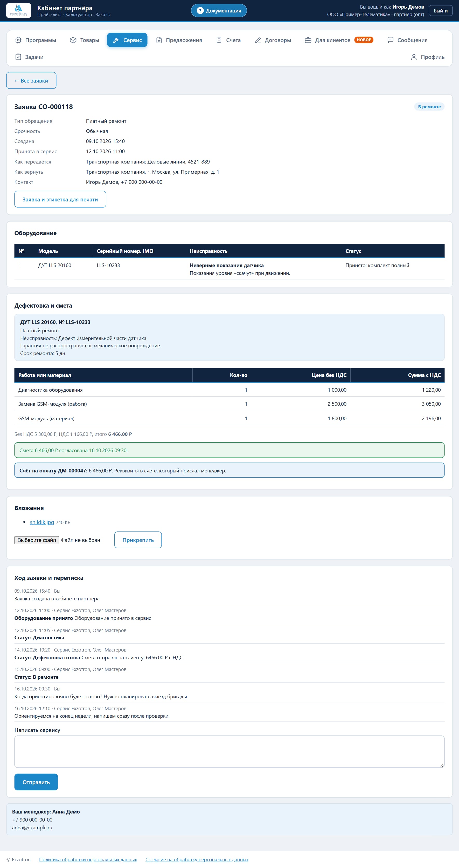The height and width of the screenshot is (868, 459).
Task: Switch to the Счета tab
Action: click(x=228, y=40)
